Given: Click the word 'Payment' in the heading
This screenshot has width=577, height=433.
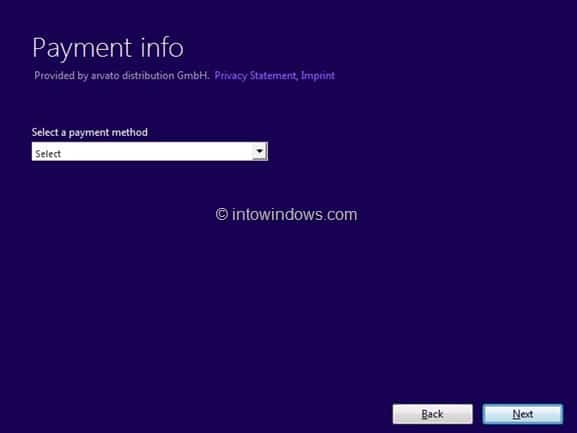Looking at the screenshot, I should coord(82,48).
